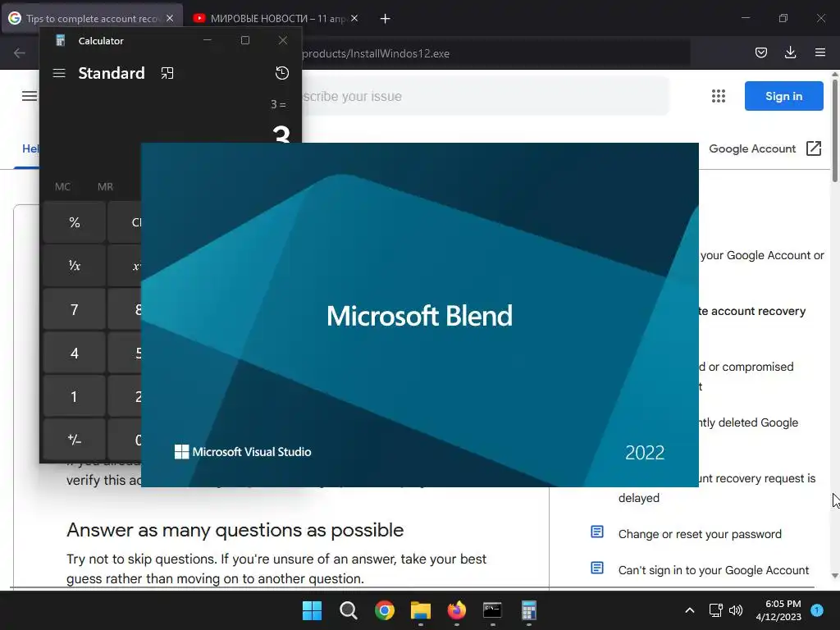Screen dimensions: 840x630
Task: Switch to Firefox from the taskbar
Action: point(456,610)
